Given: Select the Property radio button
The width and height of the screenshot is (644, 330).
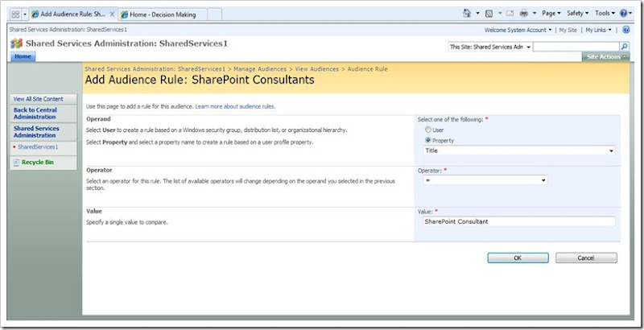Looking at the screenshot, I should [428, 140].
